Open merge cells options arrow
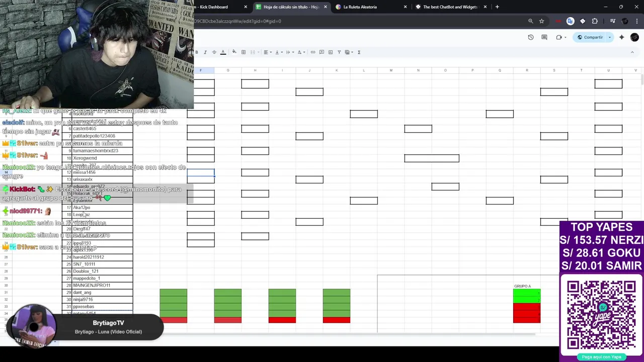Viewport: 644px width, 362px height. click(x=259, y=52)
